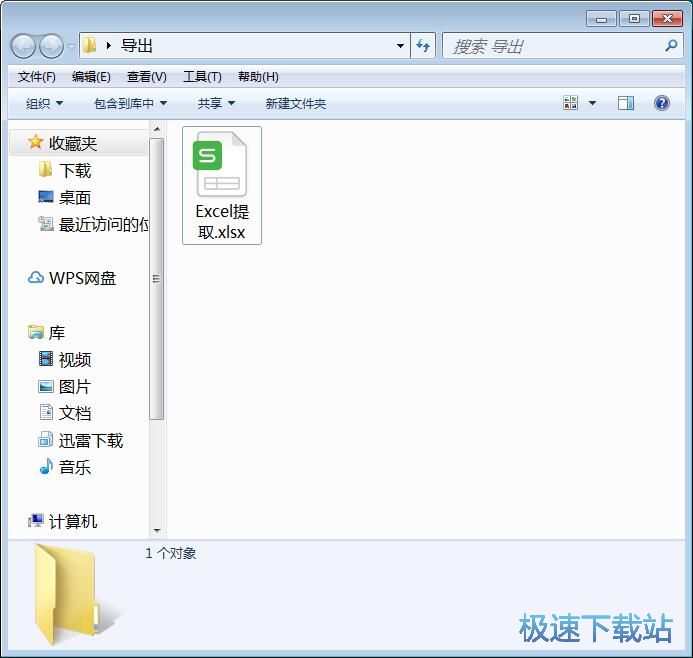Open the 文档 library
Screen dimensions: 693x658
click(75, 413)
